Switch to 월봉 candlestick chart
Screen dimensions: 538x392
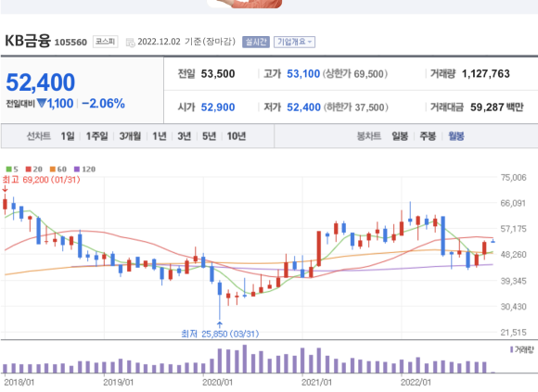tap(456, 136)
